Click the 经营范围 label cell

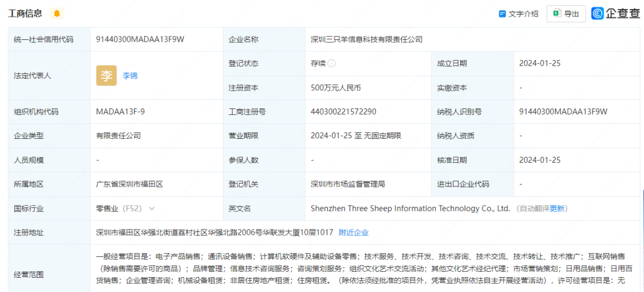(49, 274)
